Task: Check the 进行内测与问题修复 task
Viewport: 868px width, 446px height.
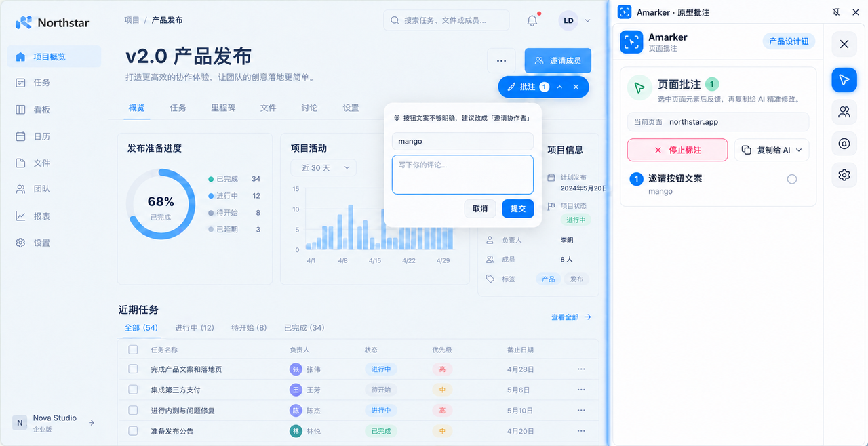Action: click(133, 411)
